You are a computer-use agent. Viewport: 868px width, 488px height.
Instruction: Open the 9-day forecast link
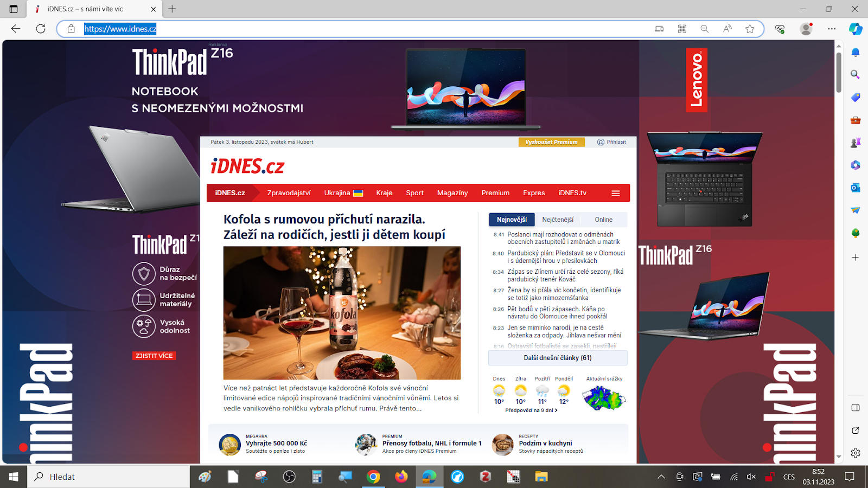(x=531, y=410)
